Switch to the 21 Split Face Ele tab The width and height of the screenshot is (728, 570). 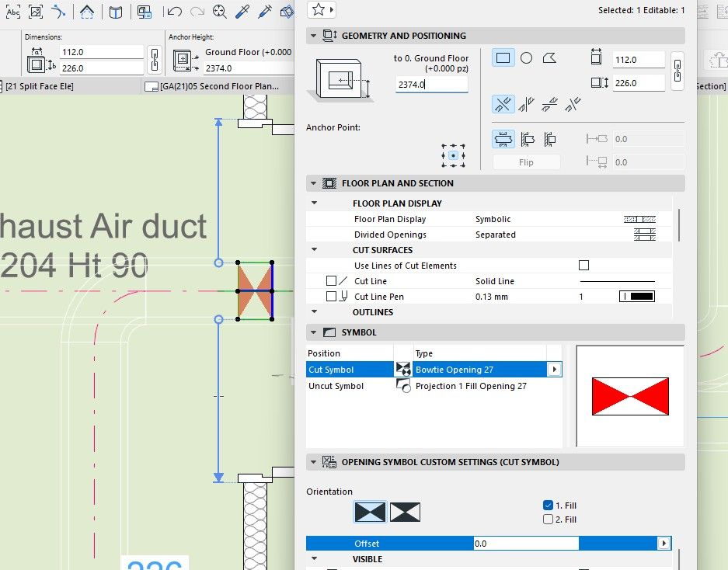(40, 86)
